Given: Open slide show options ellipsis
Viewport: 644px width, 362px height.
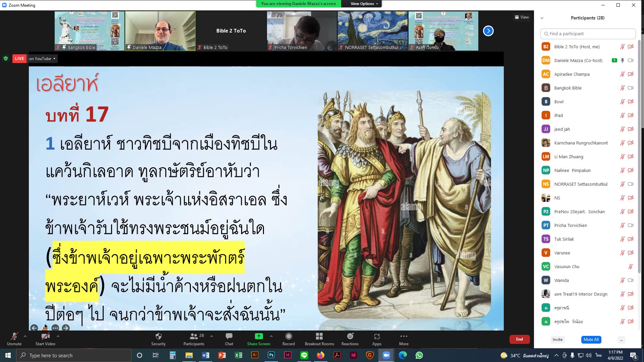Looking at the screenshot, I should [55, 328].
